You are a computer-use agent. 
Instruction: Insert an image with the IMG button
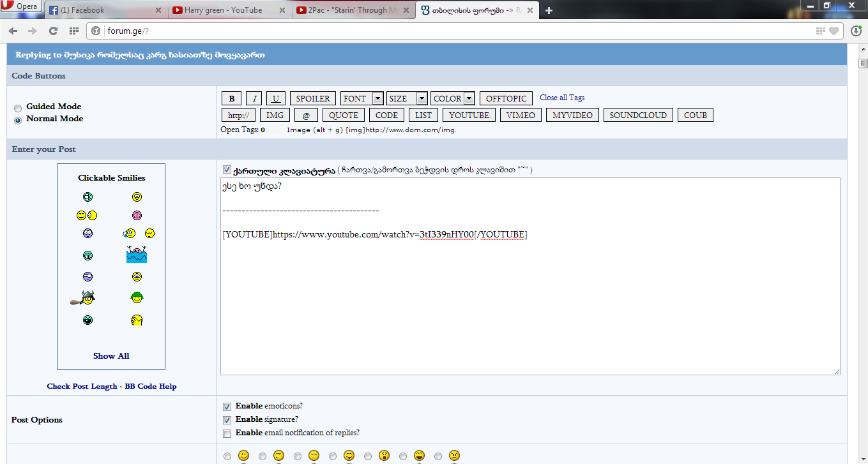point(275,116)
